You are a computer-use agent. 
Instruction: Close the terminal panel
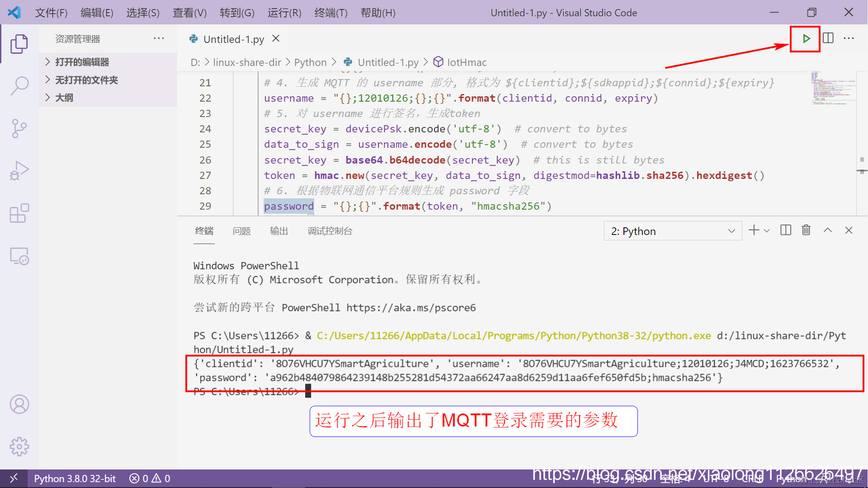pos(849,230)
